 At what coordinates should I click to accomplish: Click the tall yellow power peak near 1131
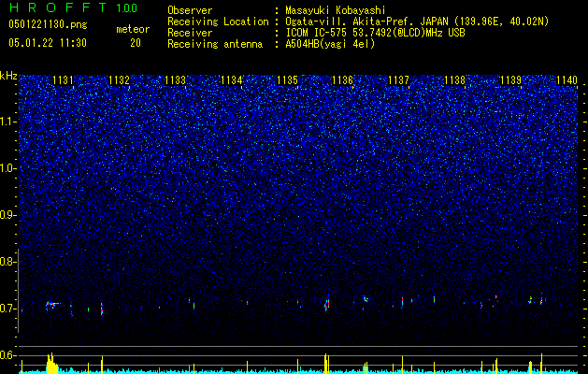pos(51,363)
